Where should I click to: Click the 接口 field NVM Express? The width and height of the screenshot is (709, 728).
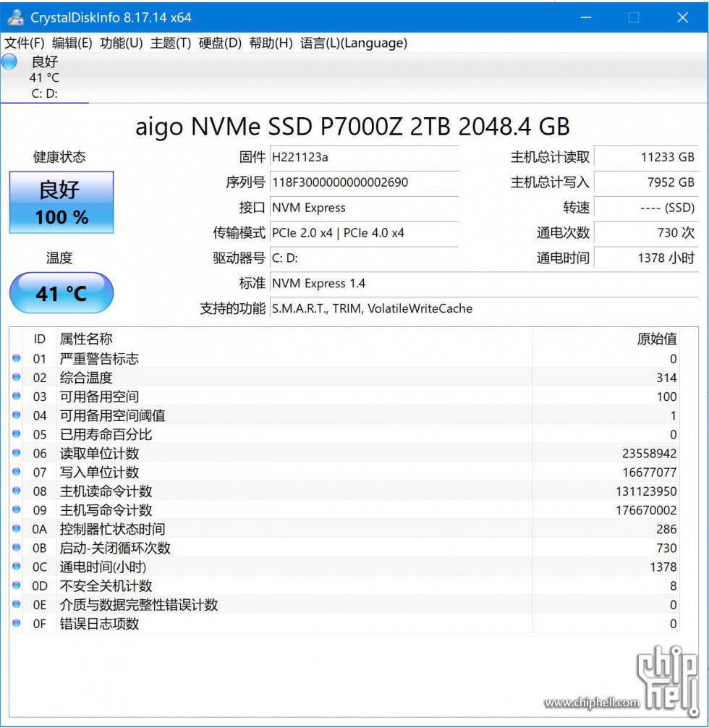pos(364,208)
